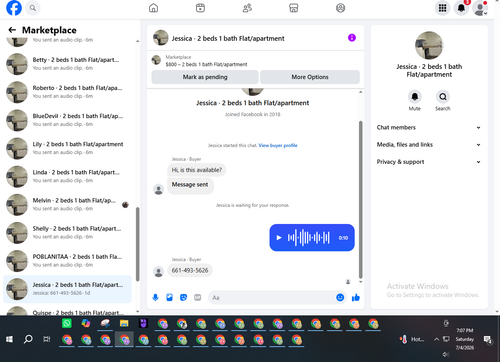This screenshot has height=362, width=500.
Task: Open Melvin conversation in list
Action: [x=67, y=204]
